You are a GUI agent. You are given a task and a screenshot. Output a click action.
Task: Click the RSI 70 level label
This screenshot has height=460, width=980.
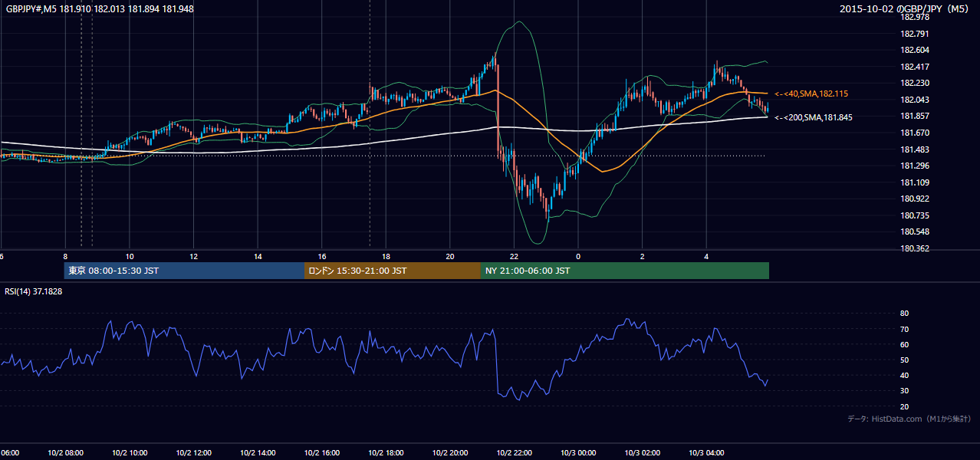coord(904,329)
